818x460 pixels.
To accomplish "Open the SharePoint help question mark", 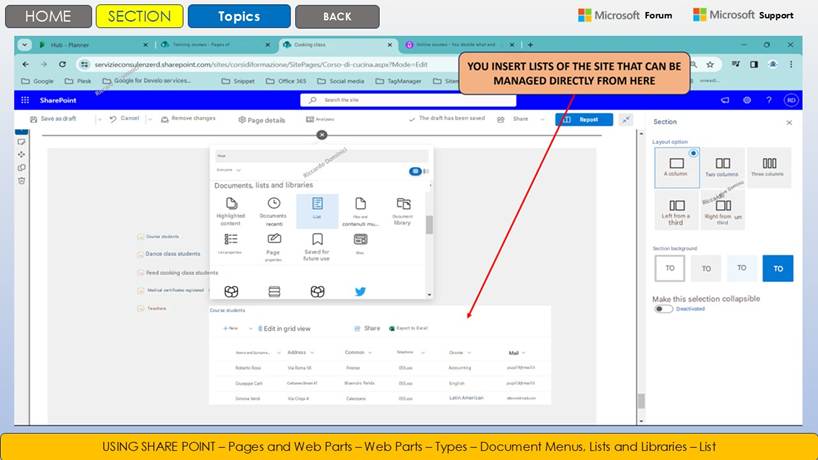I will coord(768,100).
